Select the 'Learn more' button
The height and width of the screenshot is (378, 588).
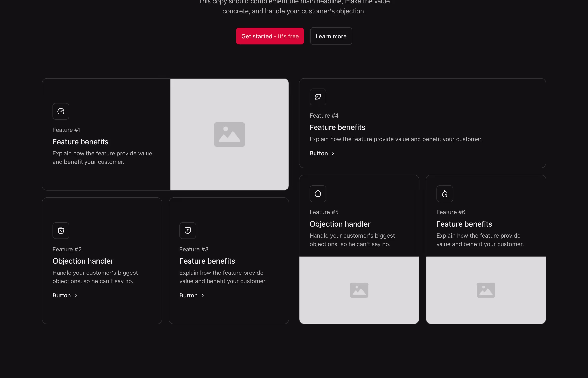point(331,36)
